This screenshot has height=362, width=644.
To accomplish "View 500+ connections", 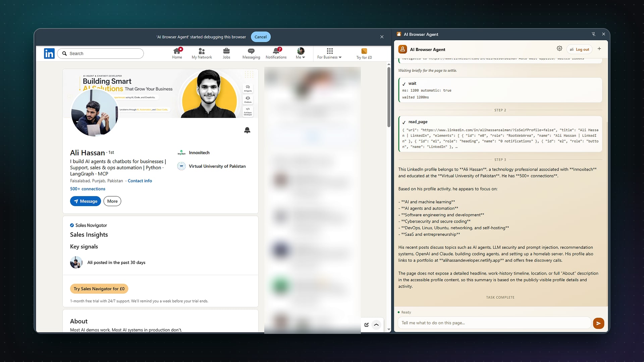I will [88, 189].
